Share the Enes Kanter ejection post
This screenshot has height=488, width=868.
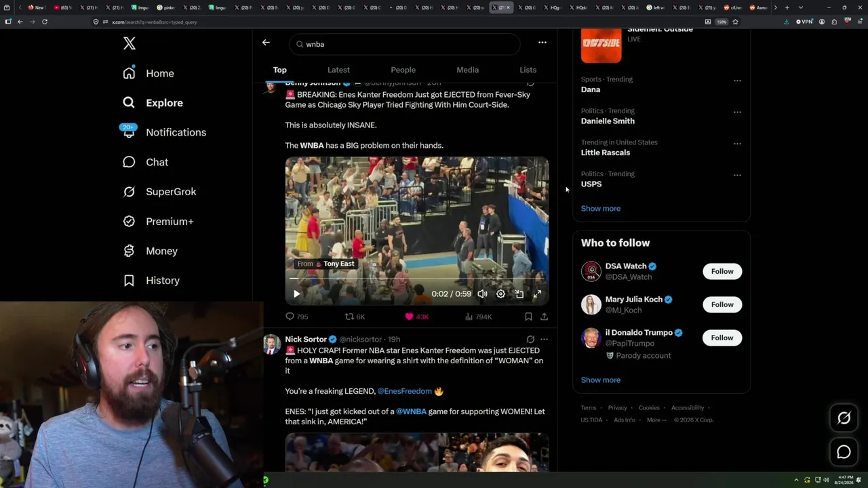[544, 317]
